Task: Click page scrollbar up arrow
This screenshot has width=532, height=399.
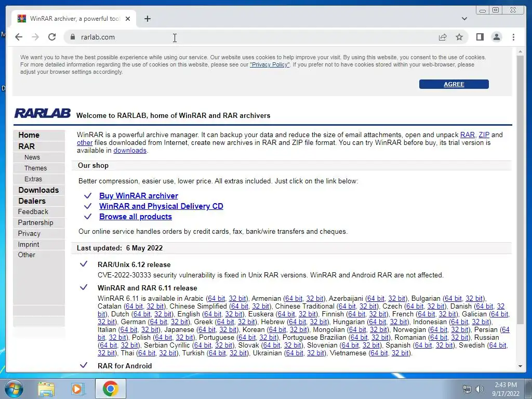Action: (x=520, y=51)
